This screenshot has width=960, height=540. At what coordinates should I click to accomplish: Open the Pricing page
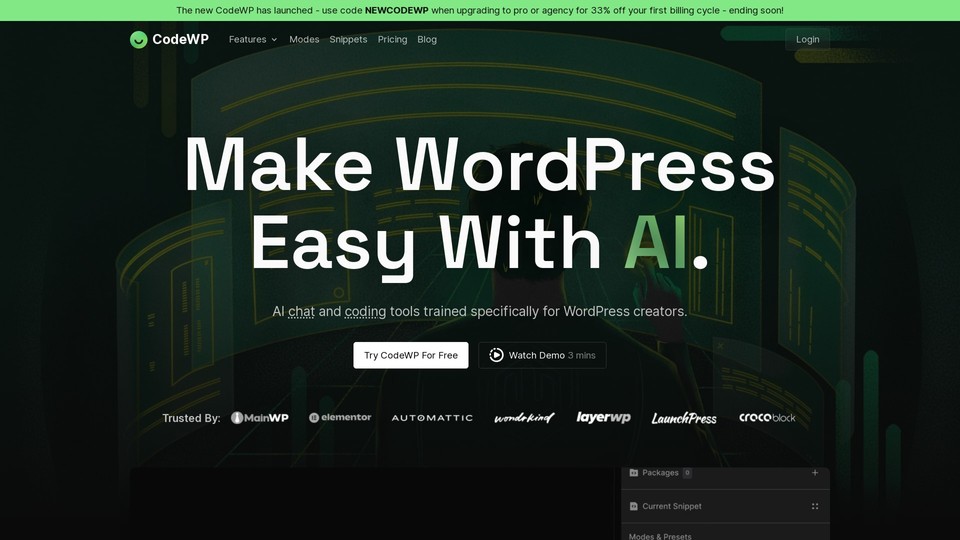point(392,39)
